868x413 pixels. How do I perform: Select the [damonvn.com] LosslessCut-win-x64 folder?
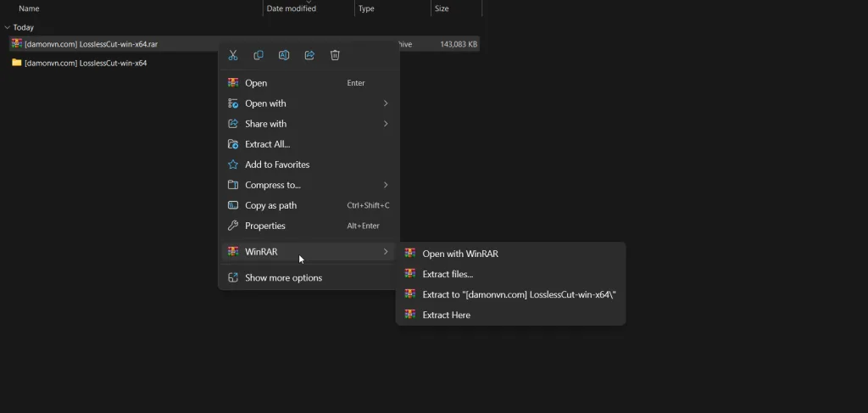[x=86, y=63]
